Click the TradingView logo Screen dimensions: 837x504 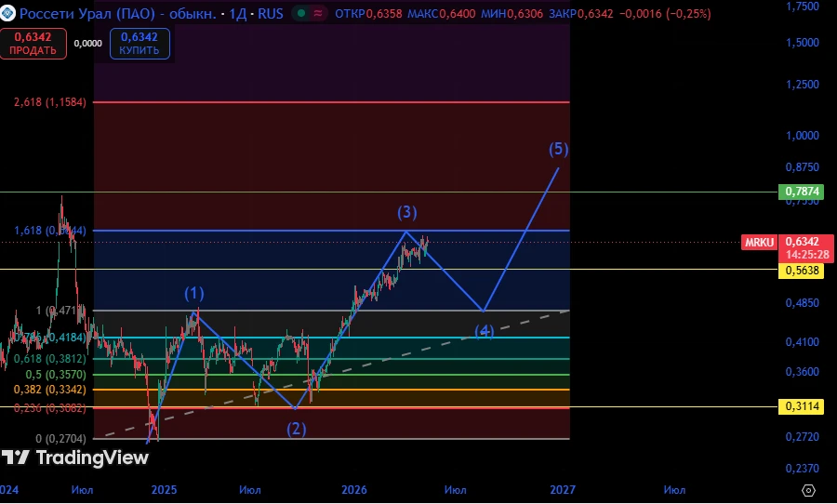tap(74, 458)
